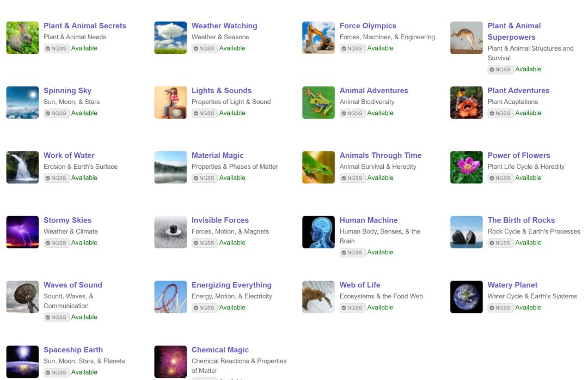The width and height of the screenshot is (588, 380).
Task: Open The Birth of Rocks thumbnail
Action: [x=467, y=232]
